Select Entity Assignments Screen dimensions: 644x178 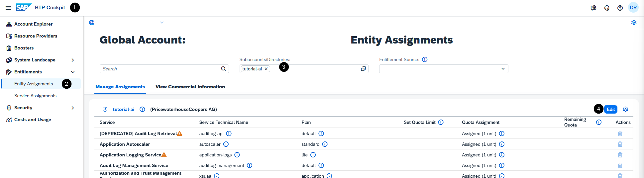pyautogui.click(x=34, y=84)
